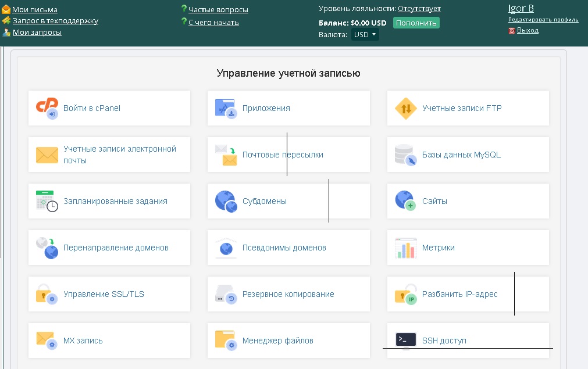This screenshot has width=588, height=369.
Task: Click the file manager folder icon
Action: [226, 341]
